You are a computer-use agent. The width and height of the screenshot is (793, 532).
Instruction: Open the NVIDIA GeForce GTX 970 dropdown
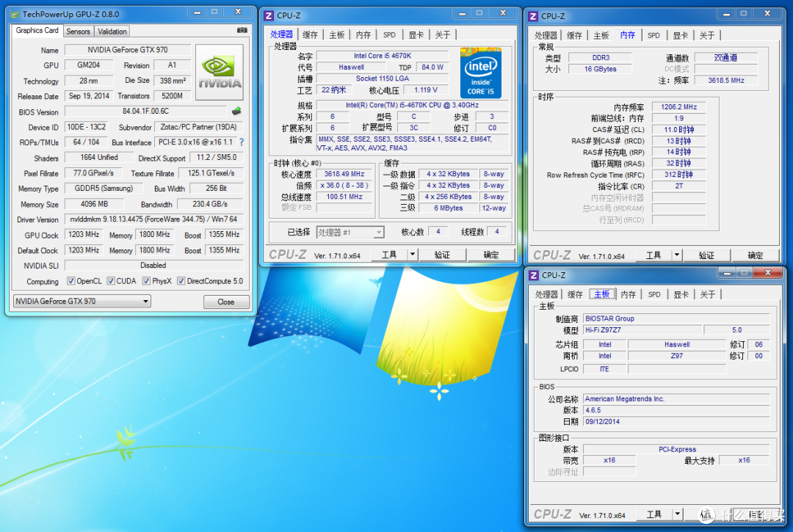(82, 301)
